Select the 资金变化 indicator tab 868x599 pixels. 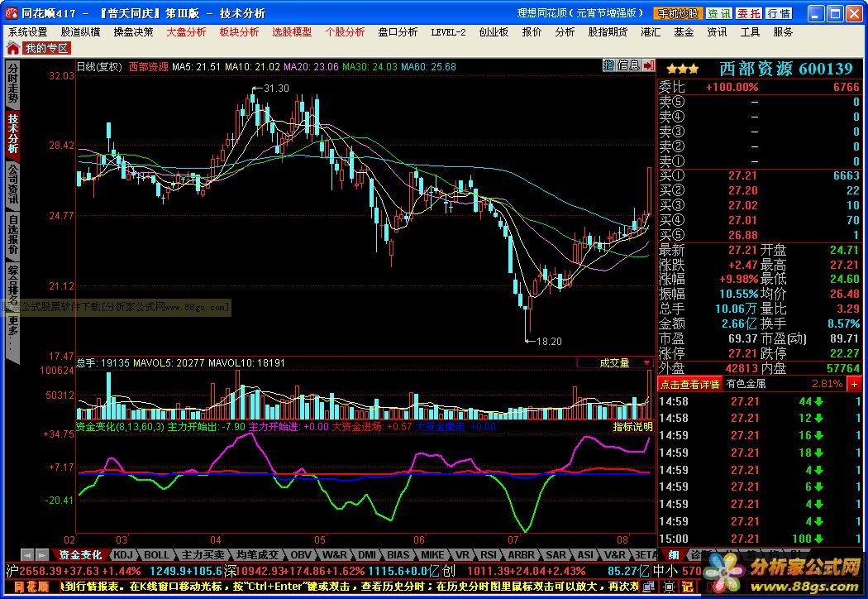[80, 554]
